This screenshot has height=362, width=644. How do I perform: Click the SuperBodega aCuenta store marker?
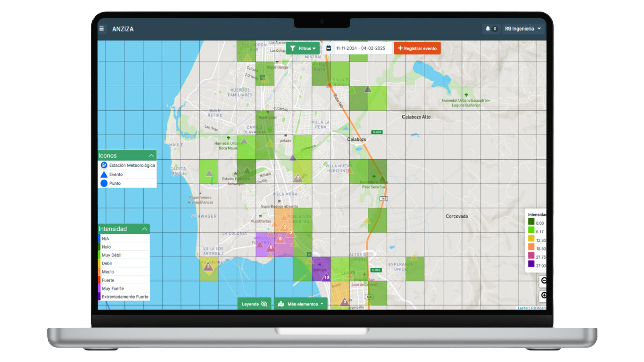279,201
